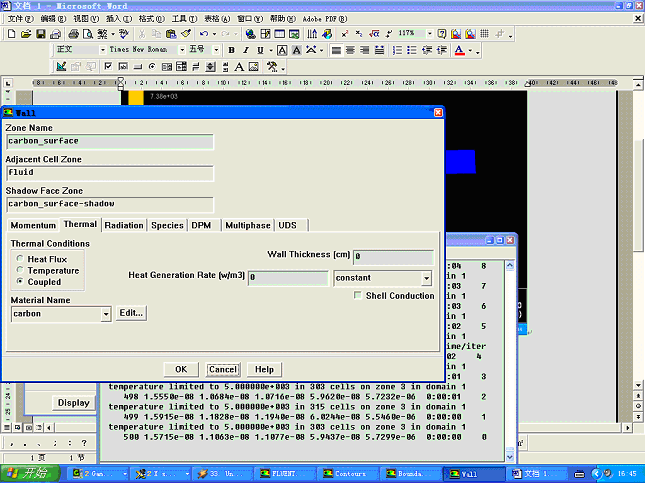
Task: Click the Edit... material button
Action: point(131,313)
